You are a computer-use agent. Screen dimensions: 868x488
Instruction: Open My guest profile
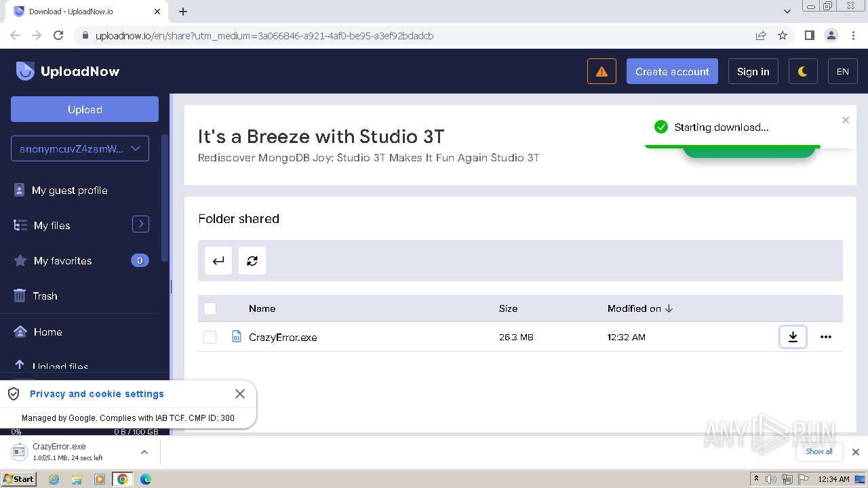[69, 190]
